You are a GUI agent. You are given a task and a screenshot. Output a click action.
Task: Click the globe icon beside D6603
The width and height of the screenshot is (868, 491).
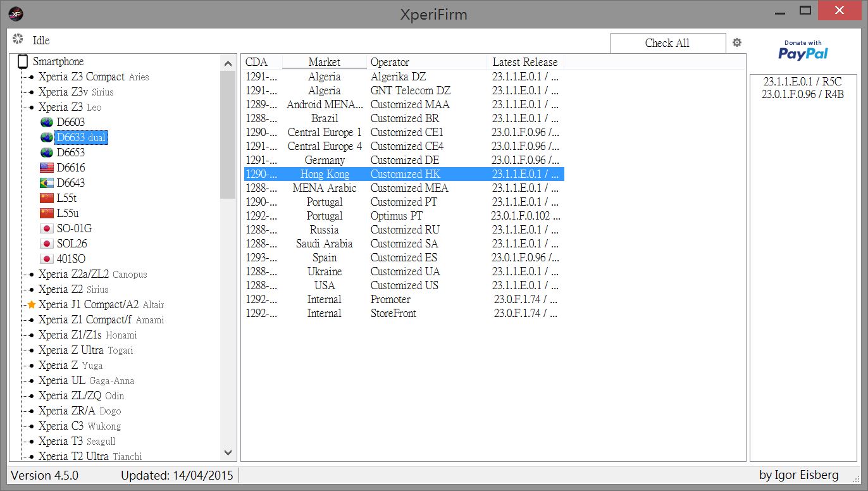click(47, 122)
